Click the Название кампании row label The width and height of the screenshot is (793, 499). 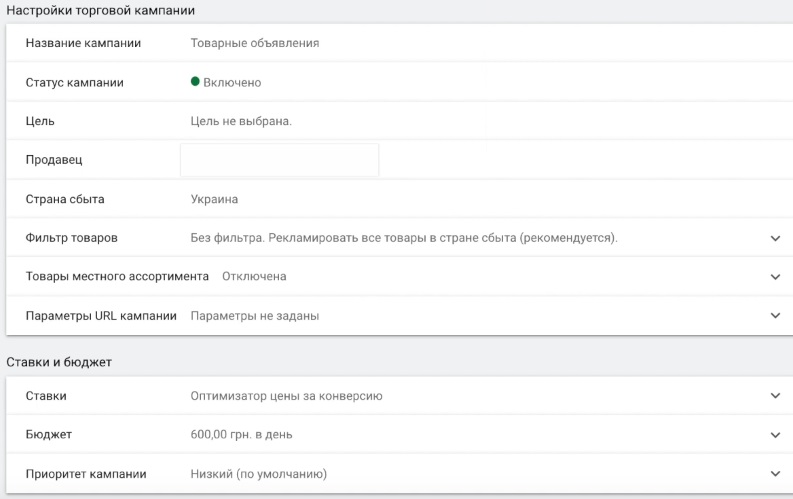tap(83, 43)
